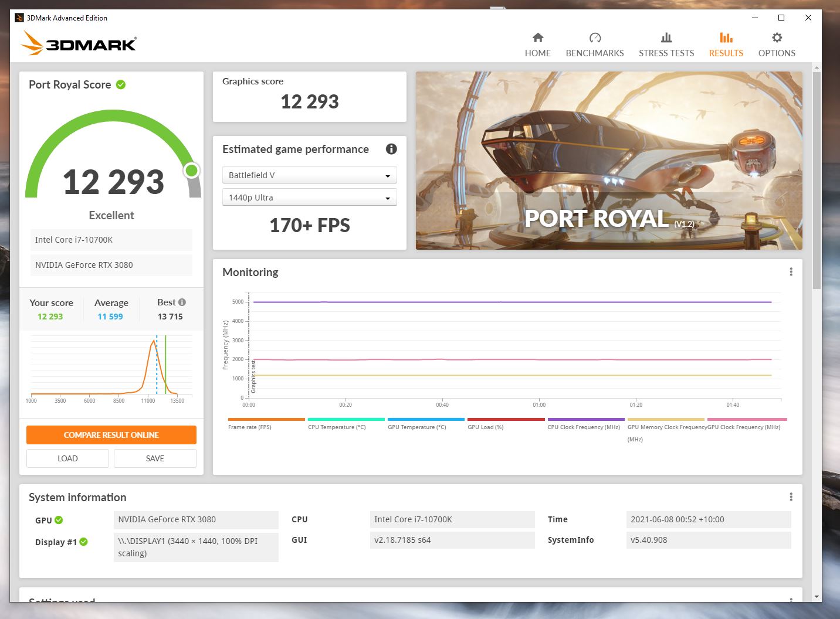840x619 pixels.
Task: Click the green check next to Display #1
Action: pos(83,542)
